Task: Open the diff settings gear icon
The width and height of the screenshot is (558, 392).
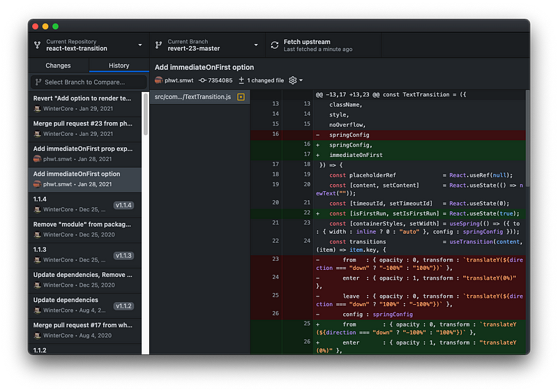Action: tap(292, 80)
